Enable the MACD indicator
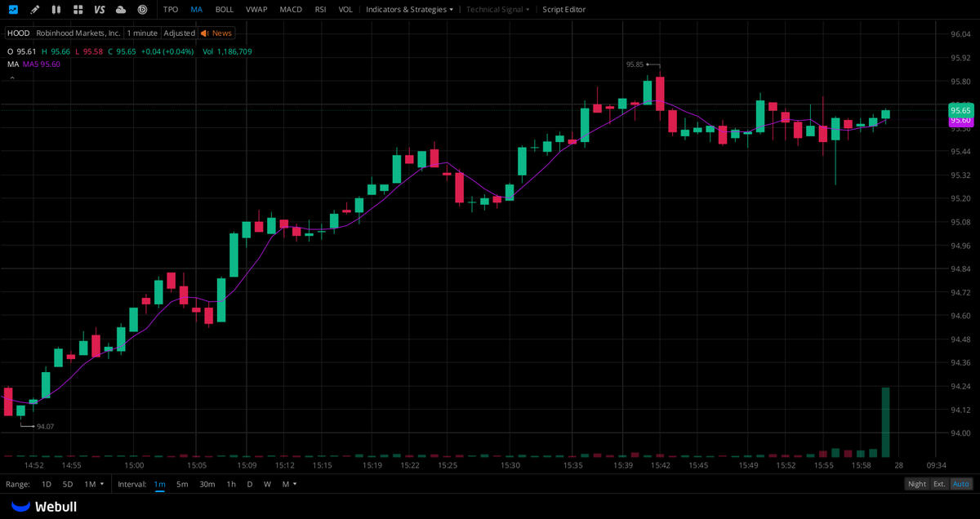Viewport: 980px width, 519px height. [291, 10]
